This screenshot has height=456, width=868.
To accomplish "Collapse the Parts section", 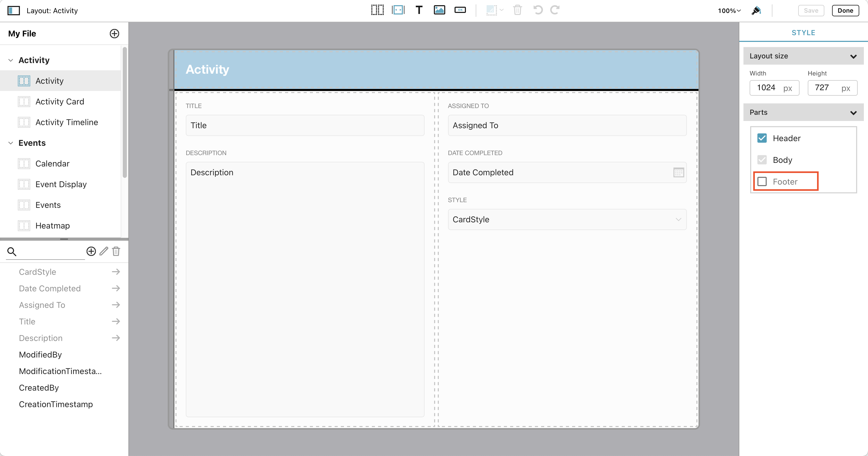I will [854, 112].
